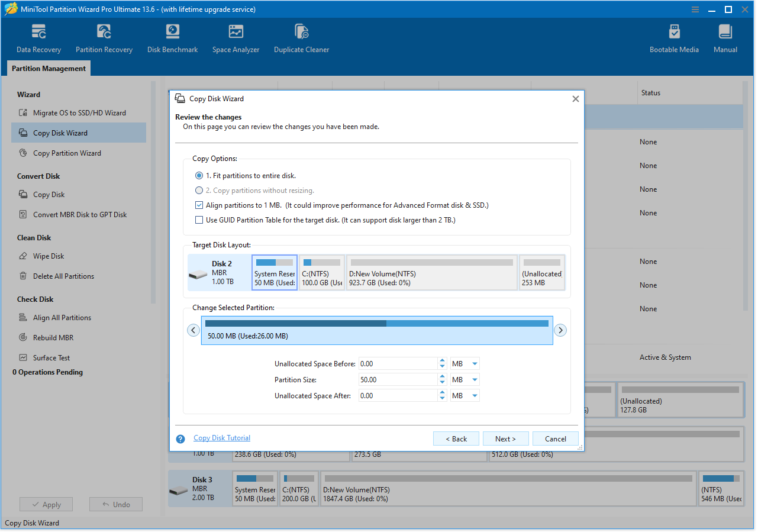Click 0 Operations Pending text
Image resolution: width=758 pixels, height=532 pixels.
pyautogui.click(x=47, y=372)
